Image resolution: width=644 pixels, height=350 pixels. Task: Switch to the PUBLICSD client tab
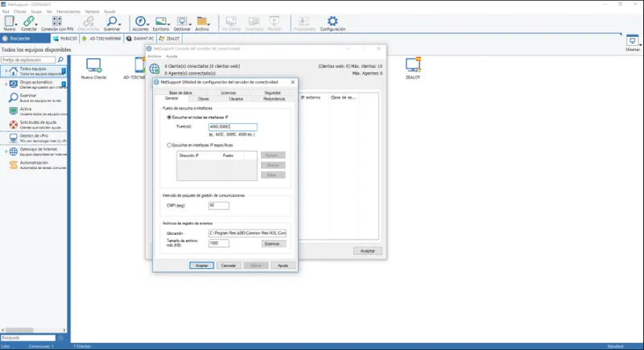coord(65,39)
